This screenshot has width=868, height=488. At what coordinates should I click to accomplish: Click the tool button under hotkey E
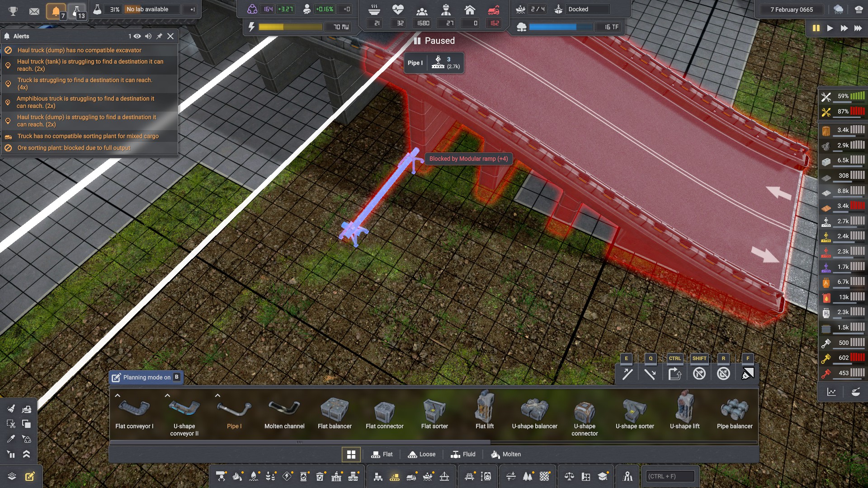(627, 374)
